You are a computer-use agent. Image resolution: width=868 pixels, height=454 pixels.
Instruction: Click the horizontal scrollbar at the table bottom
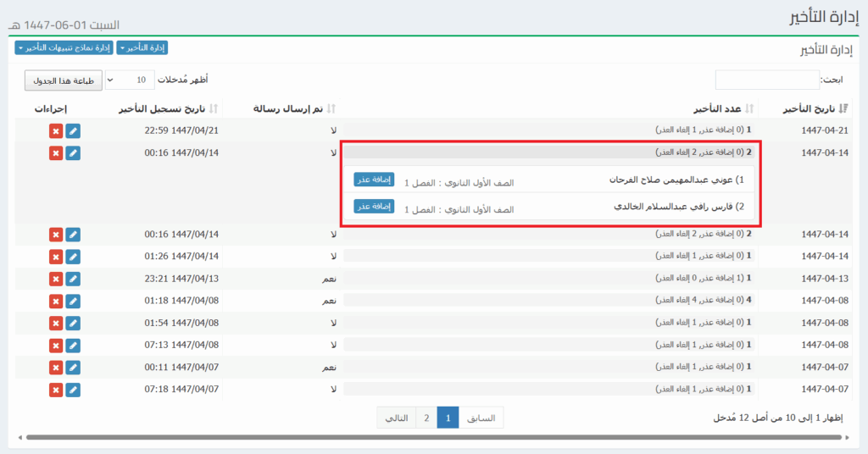434,438
